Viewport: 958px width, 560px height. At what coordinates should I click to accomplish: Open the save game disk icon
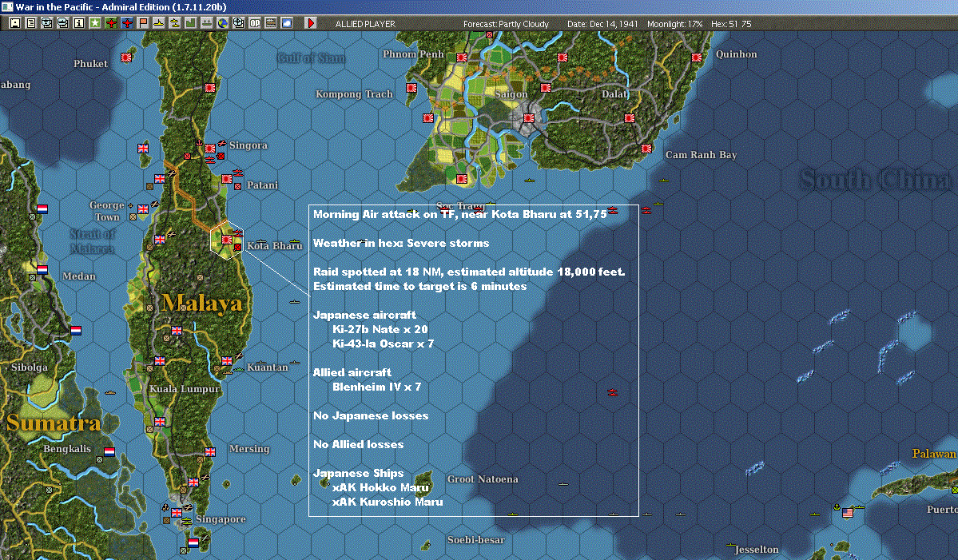tap(15, 23)
